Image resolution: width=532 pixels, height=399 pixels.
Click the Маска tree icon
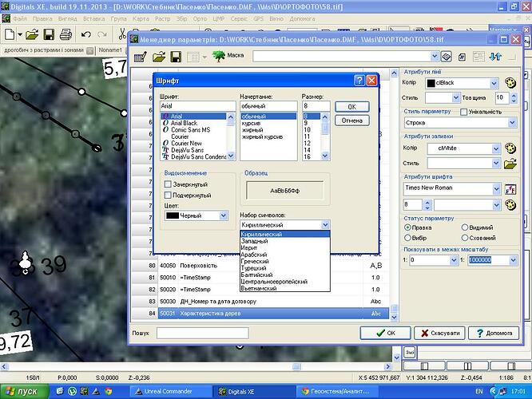(219, 56)
